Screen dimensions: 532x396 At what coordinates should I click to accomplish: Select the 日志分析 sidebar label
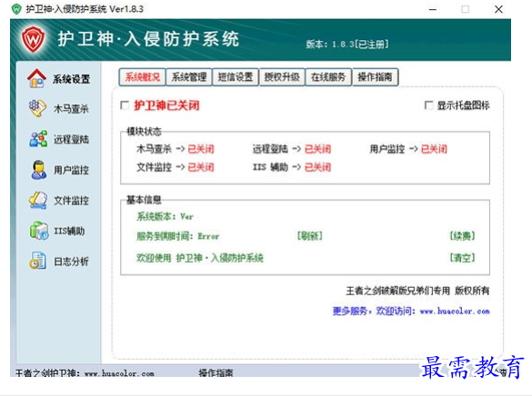pyautogui.click(x=71, y=262)
